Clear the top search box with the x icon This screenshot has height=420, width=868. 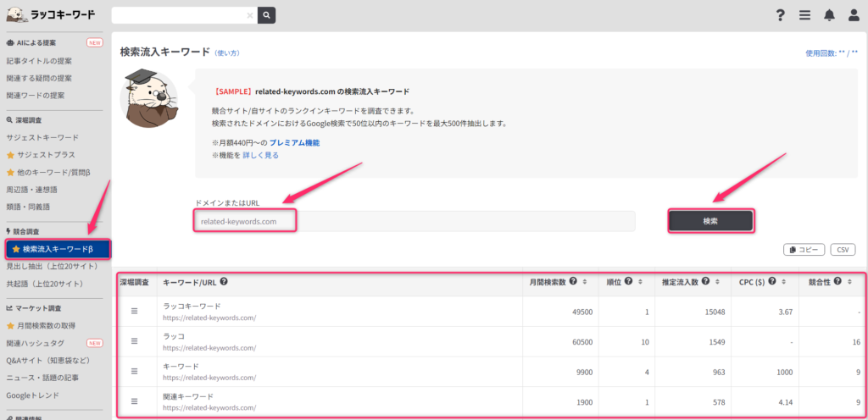250,15
